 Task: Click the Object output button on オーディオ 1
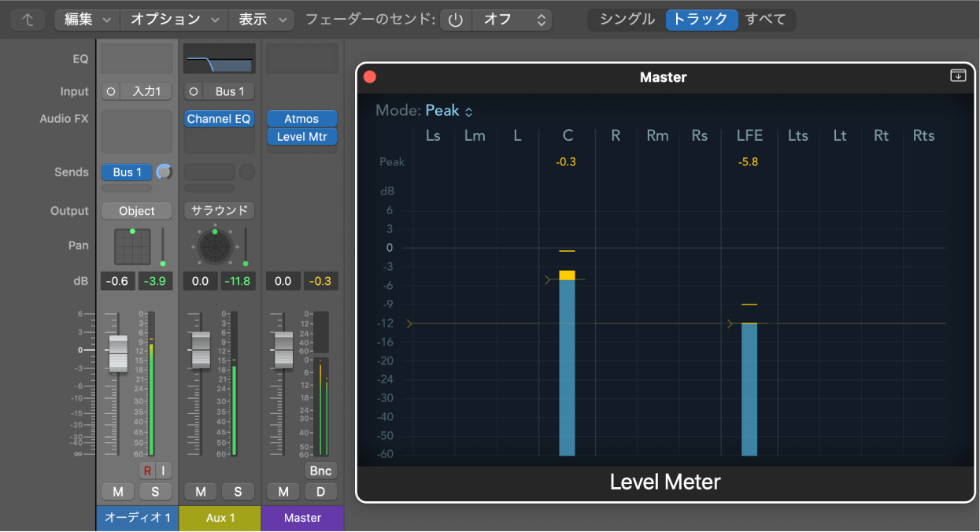point(136,210)
